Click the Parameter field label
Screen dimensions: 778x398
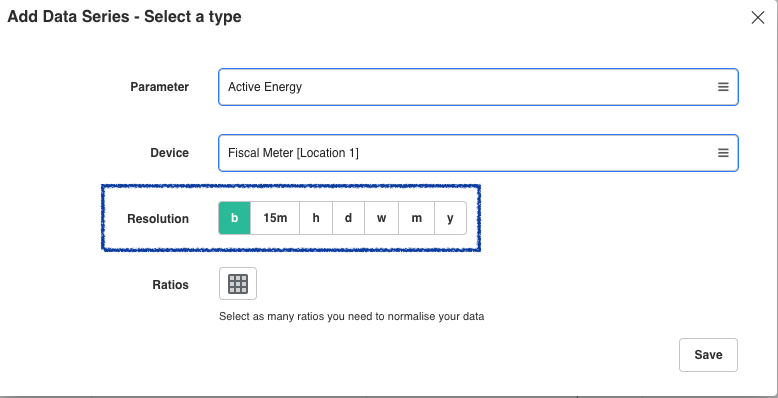(x=159, y=87)
